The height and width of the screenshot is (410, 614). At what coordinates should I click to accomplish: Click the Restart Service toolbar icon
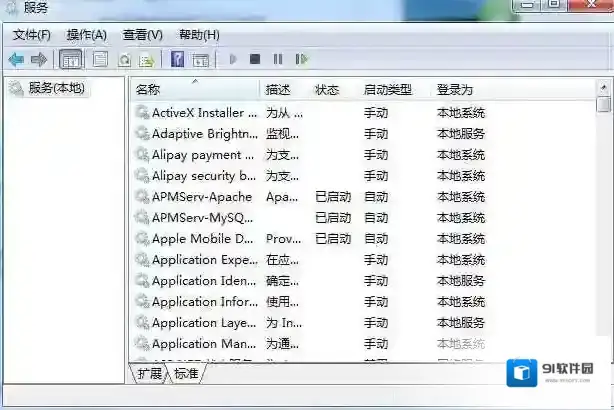pyautogui.click(x=301, y=60)
